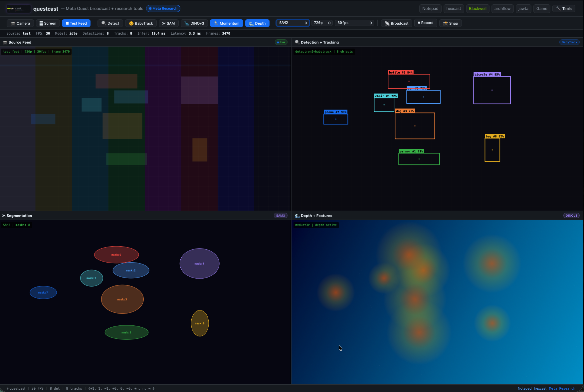
Task: Open the 720p resolution dropdown
Action: click(322, 23)
